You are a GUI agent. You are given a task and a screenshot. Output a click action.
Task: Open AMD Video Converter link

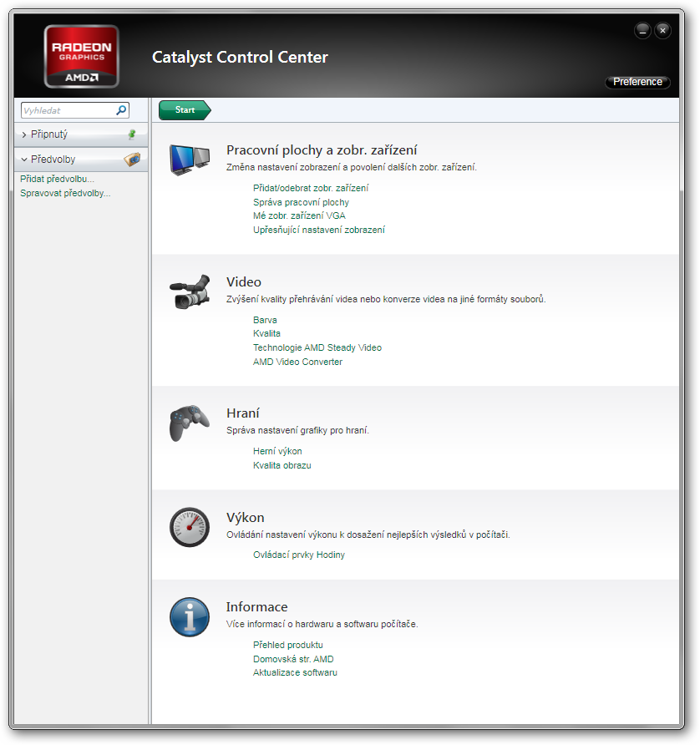[x=297, y=362]
